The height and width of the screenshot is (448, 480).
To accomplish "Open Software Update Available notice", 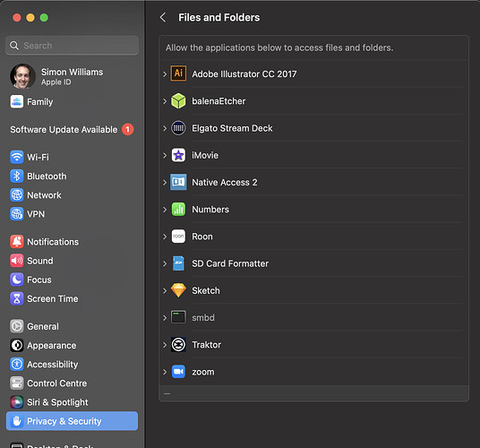I will click(x=72, y=130).
